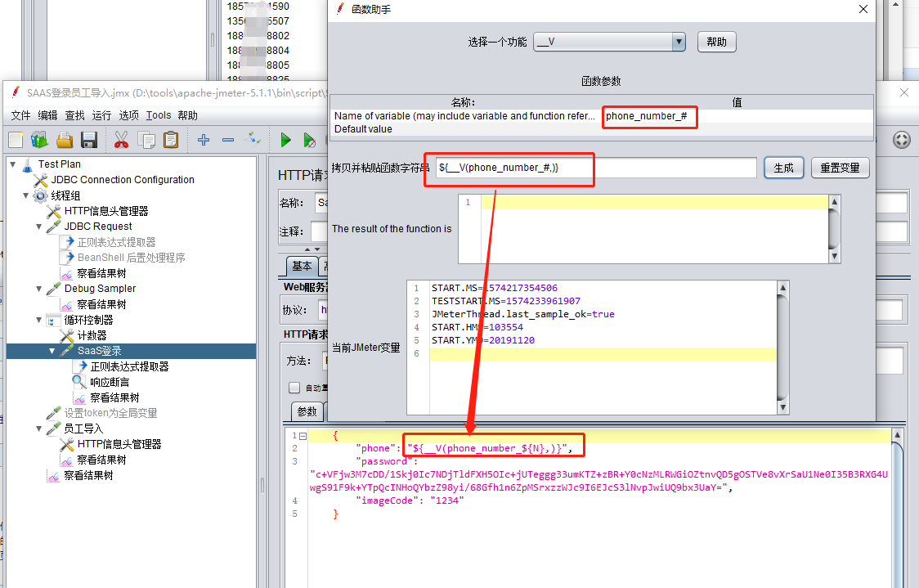Click the 线程组 gear icon
The width and height of the screenshot is (919, 588).
(x=40, y=195)
